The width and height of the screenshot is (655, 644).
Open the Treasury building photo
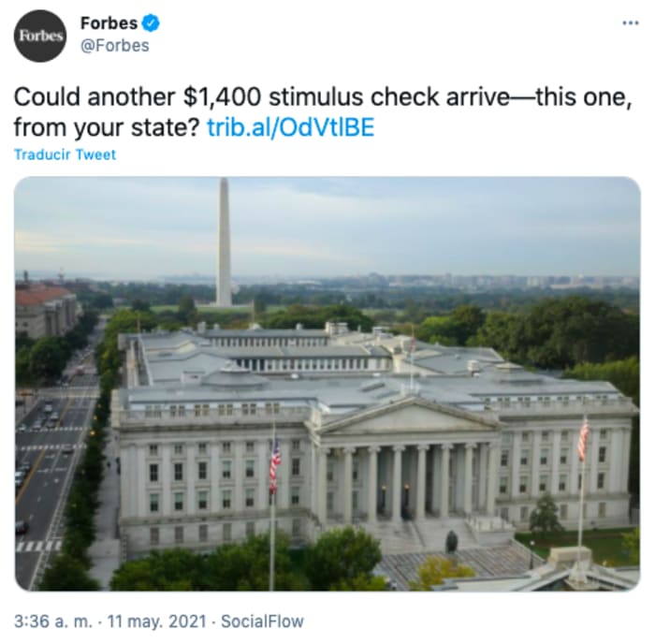(327, 384)
